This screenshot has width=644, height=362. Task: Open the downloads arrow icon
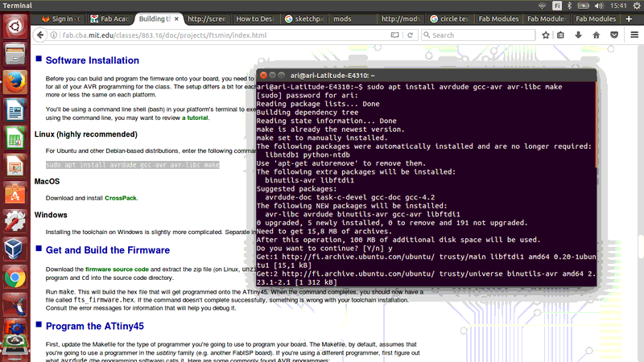(578, 35)
